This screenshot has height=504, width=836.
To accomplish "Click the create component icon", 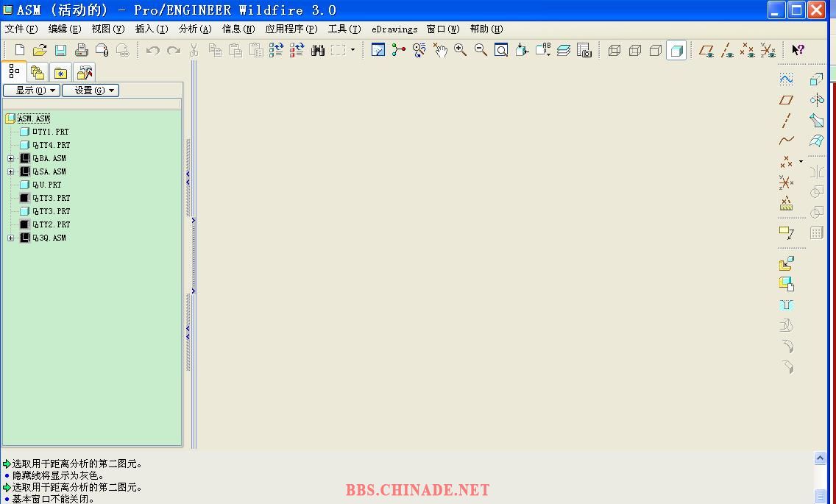I will coord(787,284).
